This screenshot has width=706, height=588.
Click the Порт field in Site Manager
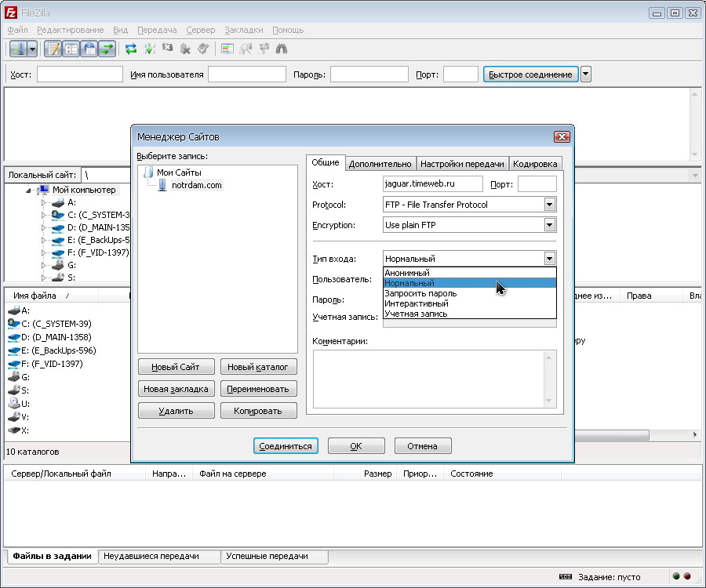click(537, 184)
